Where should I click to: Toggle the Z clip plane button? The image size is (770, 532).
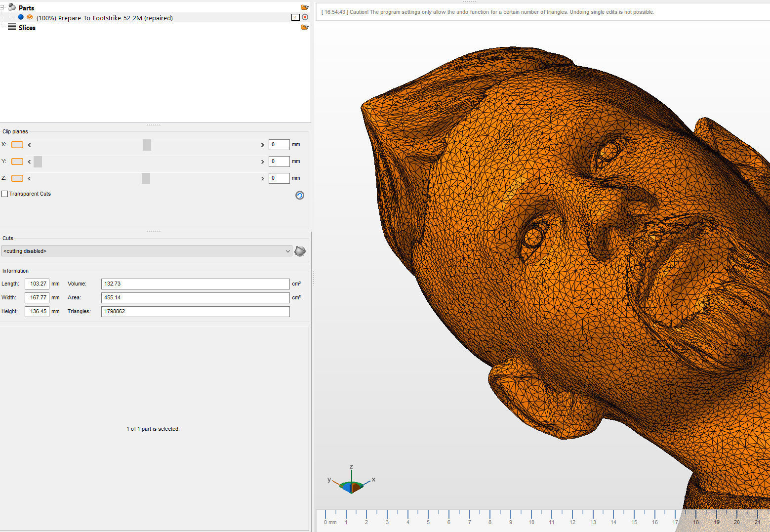click(17, 178)
